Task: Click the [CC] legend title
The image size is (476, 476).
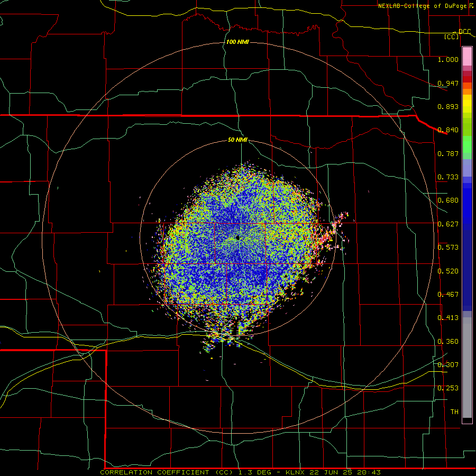Action: tap(452, 36)
